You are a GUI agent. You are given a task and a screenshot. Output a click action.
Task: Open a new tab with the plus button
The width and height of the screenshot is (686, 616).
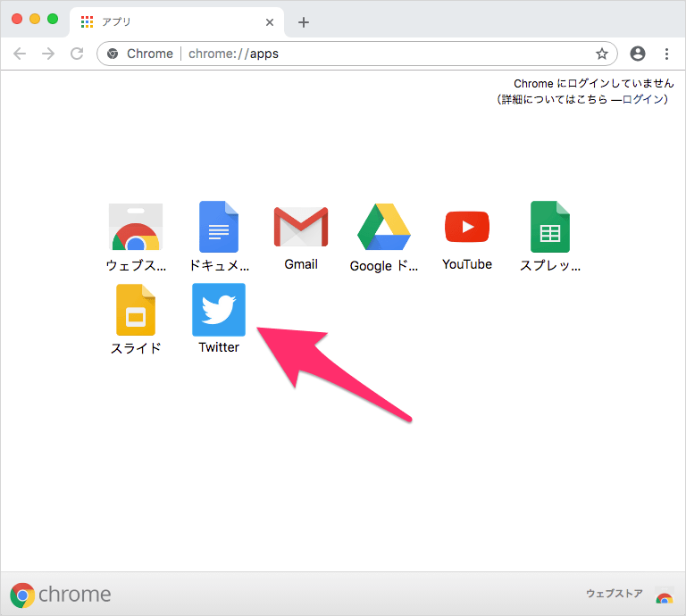coord(303,22)
